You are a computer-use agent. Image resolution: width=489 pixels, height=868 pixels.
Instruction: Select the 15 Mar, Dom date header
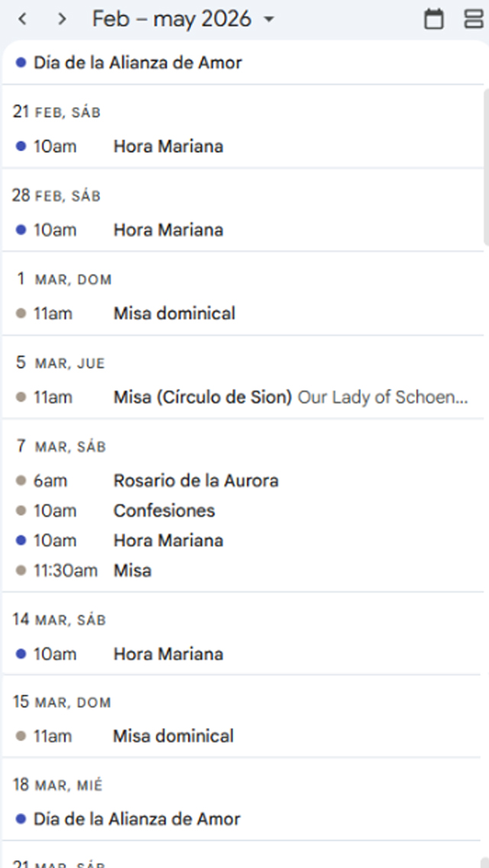(62, 702)
